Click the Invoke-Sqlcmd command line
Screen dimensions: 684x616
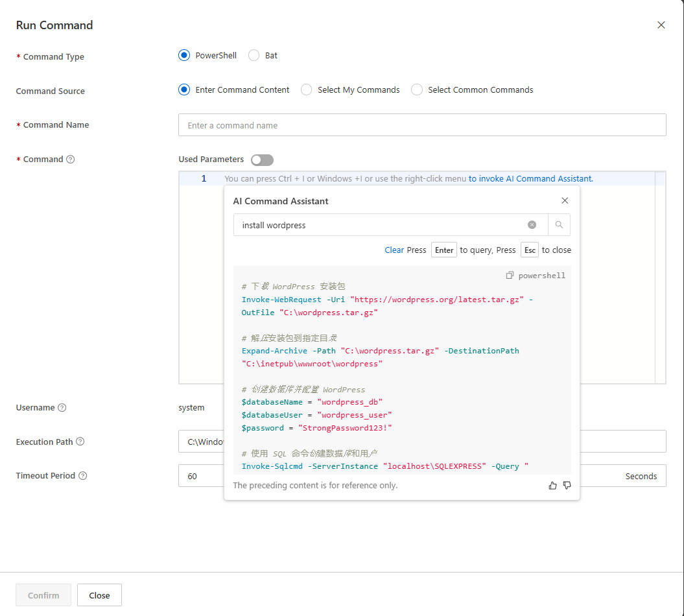[384, 466]
